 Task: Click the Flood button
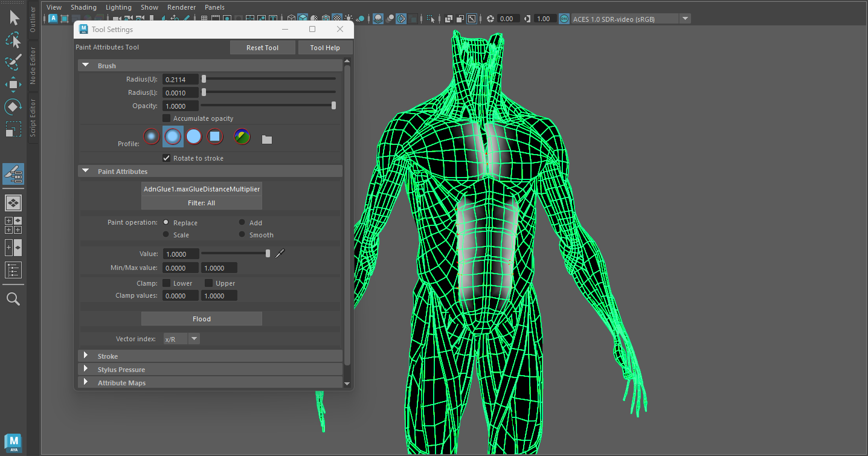[202, 319]
